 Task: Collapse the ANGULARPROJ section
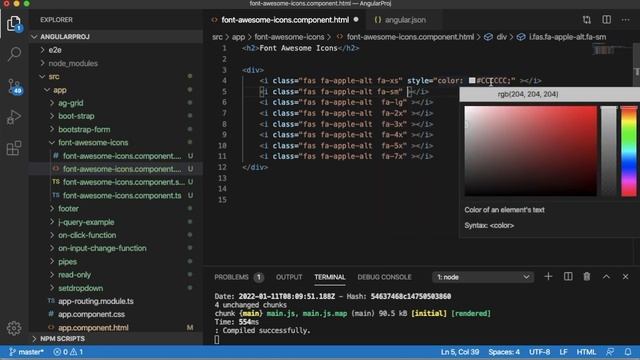[x=116, y=37]
